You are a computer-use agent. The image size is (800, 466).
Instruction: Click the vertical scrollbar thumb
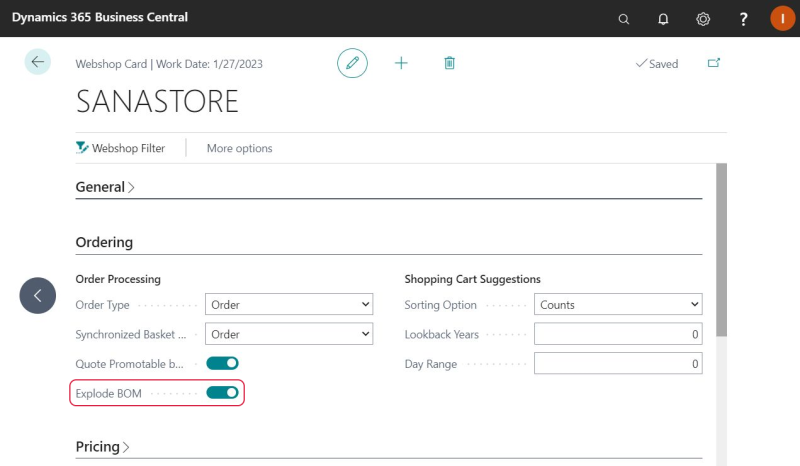click(x=721, y=250)
